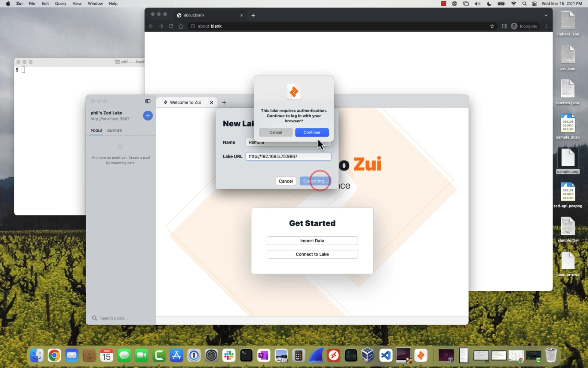Click the Chrome browser icon in dock
The height and width of the screenshot is (368, 588).
click(x=54, y=355)
